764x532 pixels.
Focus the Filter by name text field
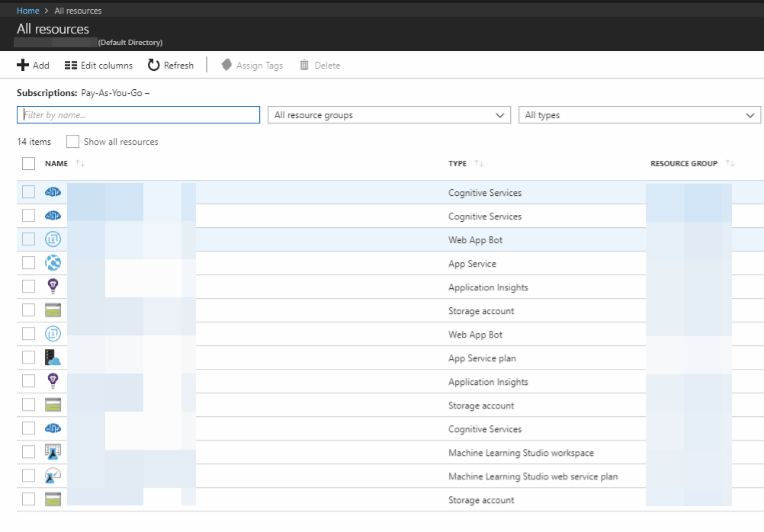click(x=138, y=115)
